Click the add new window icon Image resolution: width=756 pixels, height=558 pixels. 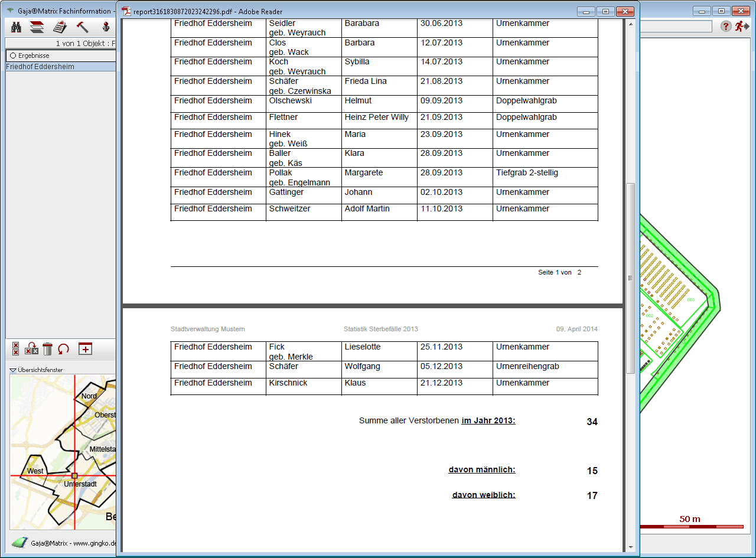click(86, 349)
